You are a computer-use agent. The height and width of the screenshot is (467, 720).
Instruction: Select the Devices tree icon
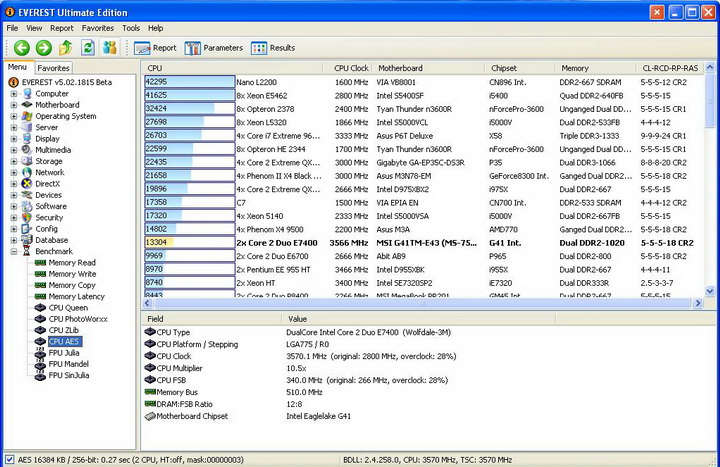[x=27, y=195]
